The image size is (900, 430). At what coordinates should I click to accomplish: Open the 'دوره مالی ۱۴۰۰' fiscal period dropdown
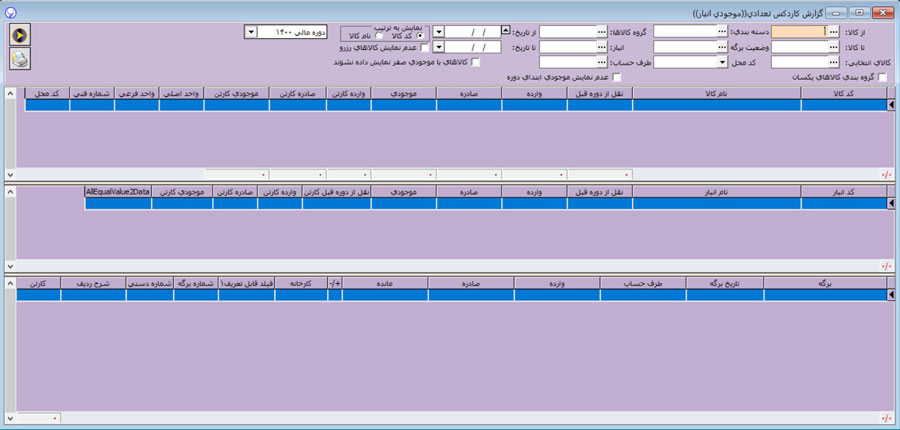point(249,32)
